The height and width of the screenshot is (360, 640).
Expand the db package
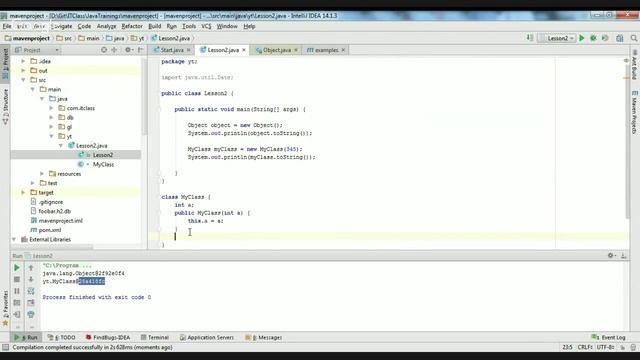(x=51, y=118)
